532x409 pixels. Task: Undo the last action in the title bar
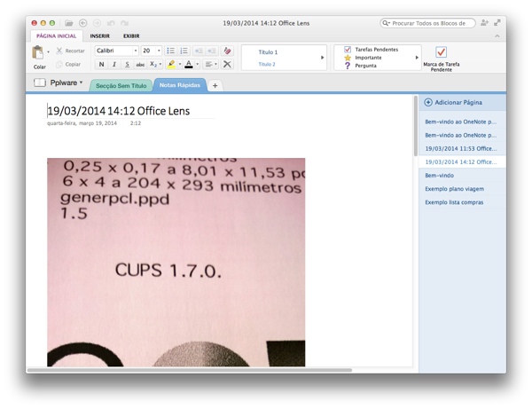[x=111, y=23]
